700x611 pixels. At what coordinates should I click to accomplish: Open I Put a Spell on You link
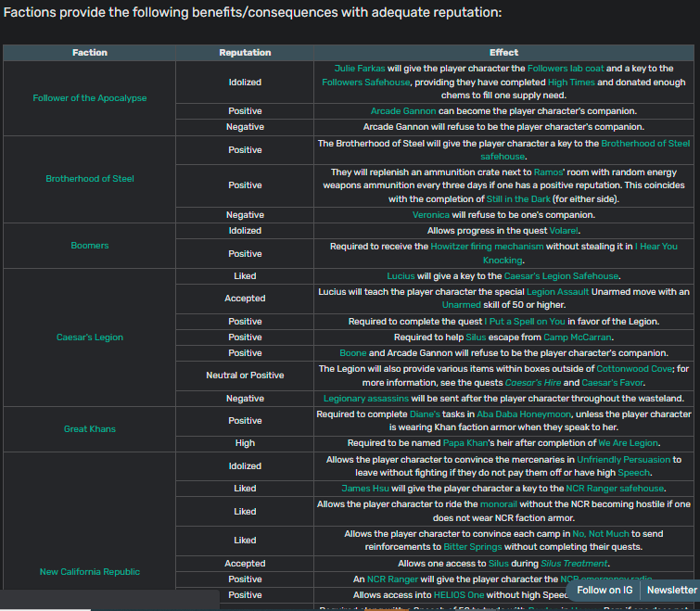pyautogui.click(x=525, y=322)
